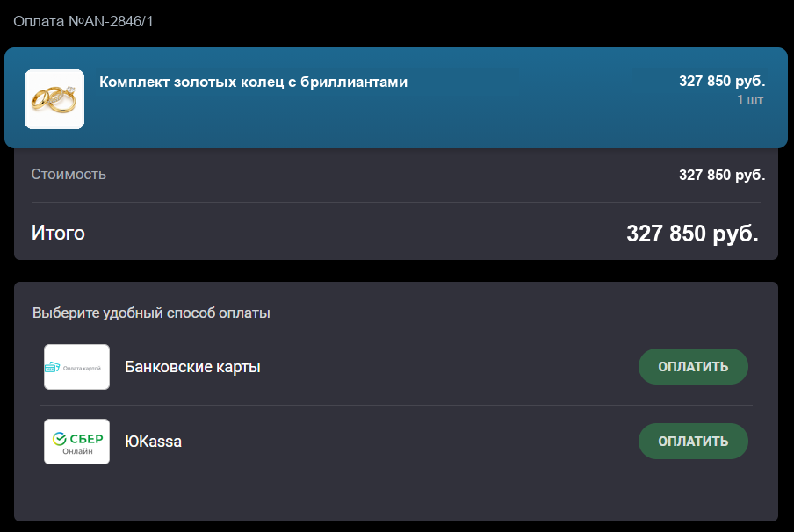Pay with Банковские карты using ОПЛАТИТЬ button
This screenshot has height=532, width=794.
coord(693,366)
